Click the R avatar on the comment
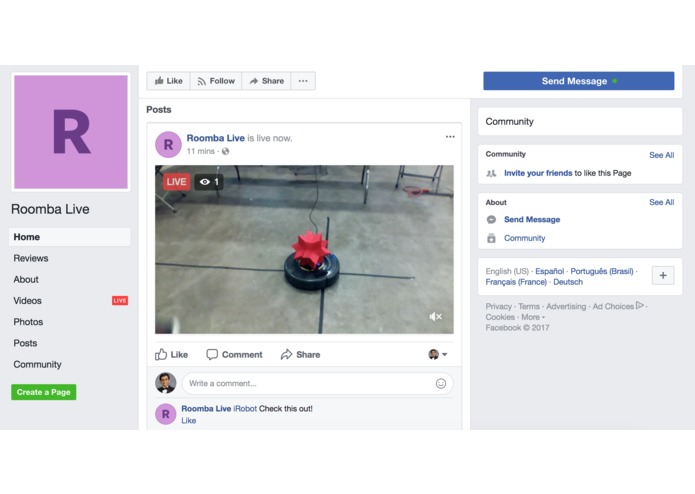695x494 pixels. click(x=166, y=414)
